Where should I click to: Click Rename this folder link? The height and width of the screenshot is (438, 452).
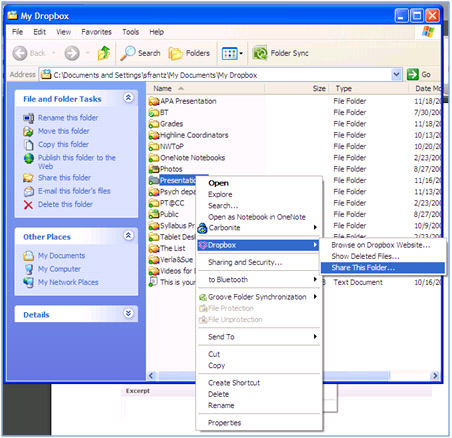pyautogui.click(x=68, y=118)
